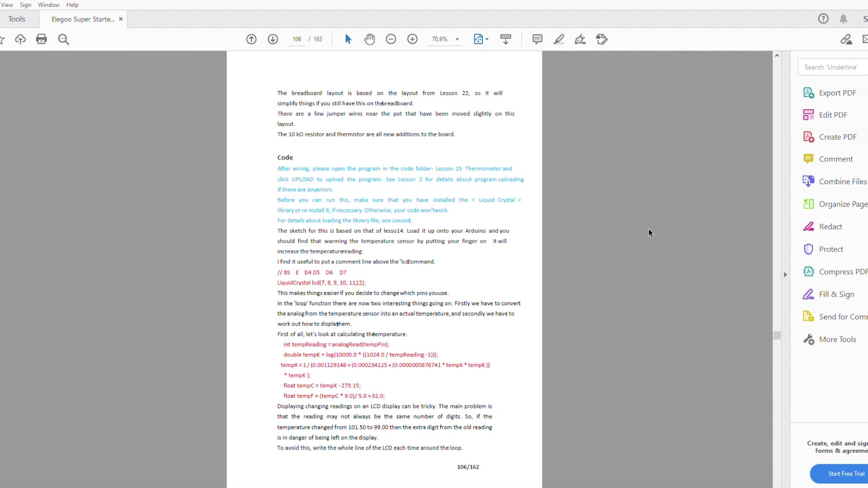Image resolution: width=868 pixels, height=488 pixels.
Task: Open the Export PDF tool
Action: [x=837, y=93]
